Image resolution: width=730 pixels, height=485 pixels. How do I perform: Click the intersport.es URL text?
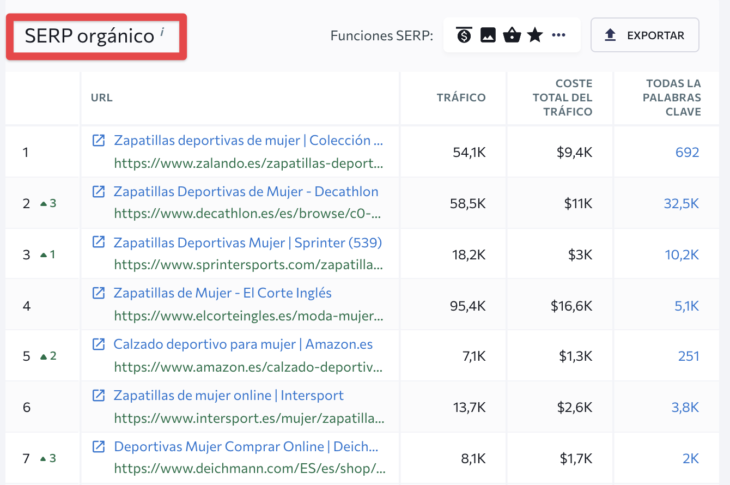(x=249, y=418)
